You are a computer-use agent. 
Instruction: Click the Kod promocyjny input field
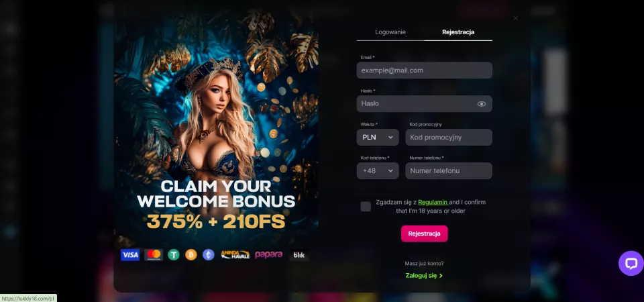(x=449, y=137)
